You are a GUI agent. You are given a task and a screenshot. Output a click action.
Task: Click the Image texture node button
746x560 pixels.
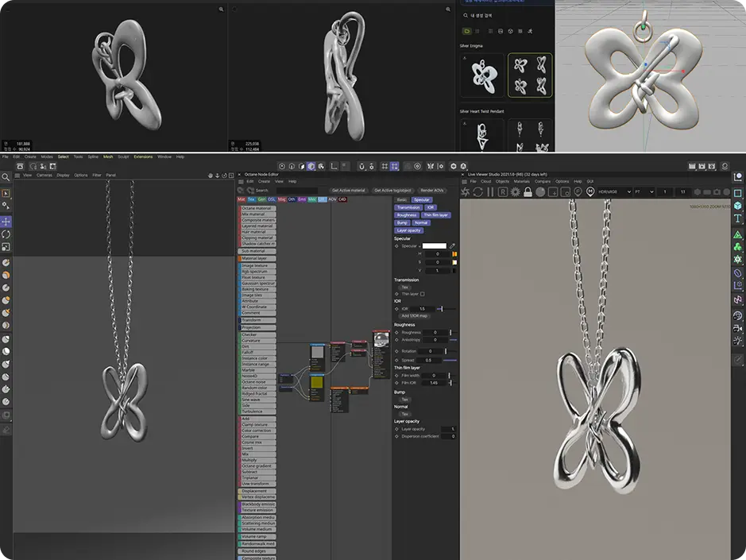257,265
